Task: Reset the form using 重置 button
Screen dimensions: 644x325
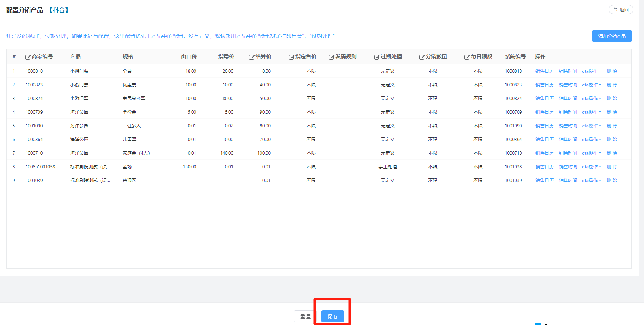Action: [305, 316]
